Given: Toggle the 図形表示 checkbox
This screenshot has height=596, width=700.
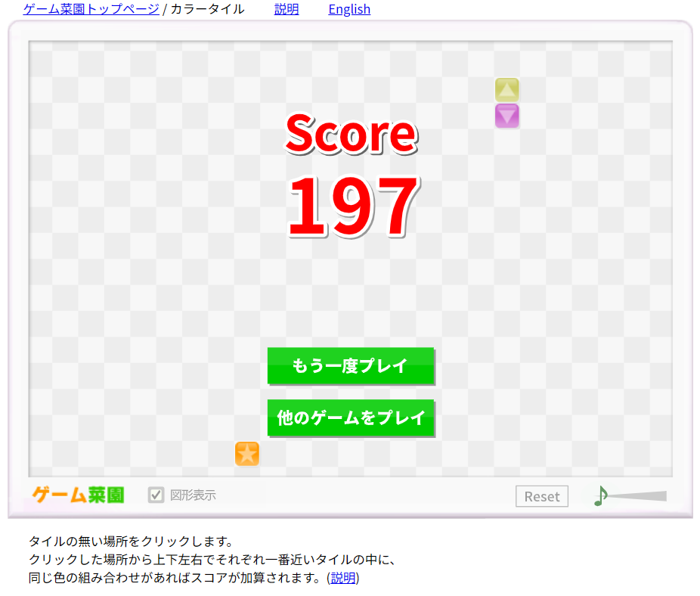Looking at the screenshot, I should (156, 495).
